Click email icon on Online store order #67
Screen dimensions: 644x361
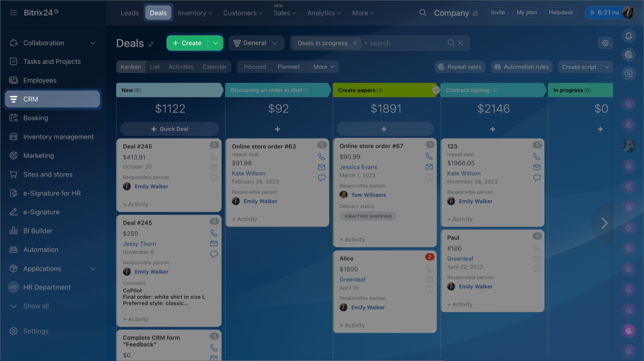pos(429,167)
